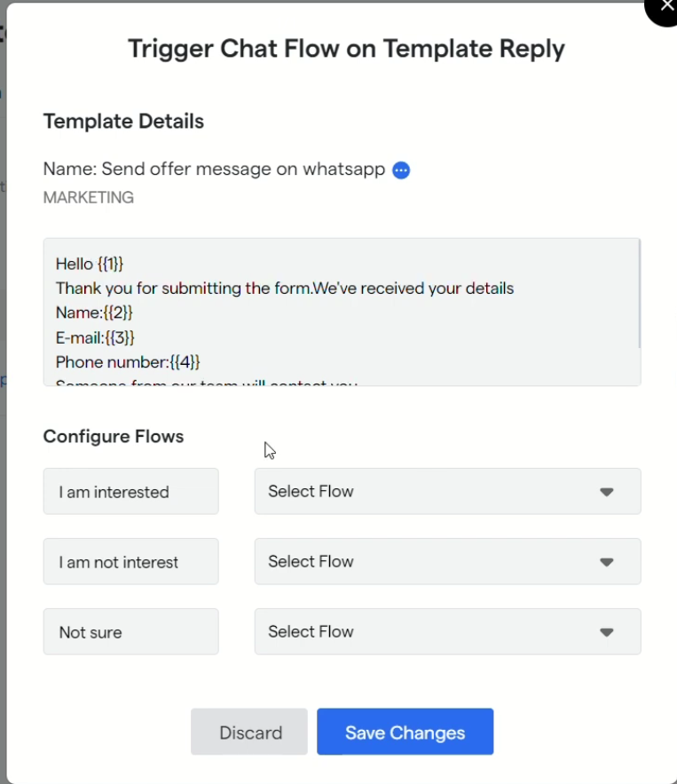Image resolution: width=677 pixels, height=784 pixels.
Task: Open Select Flow dropdown for "I am interested"
Action: click(447, 491)
